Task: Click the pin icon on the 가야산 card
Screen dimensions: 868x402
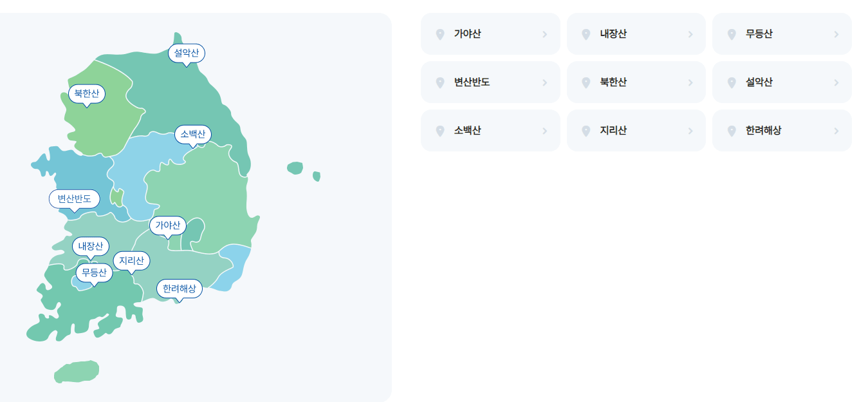Action: (x=440, y=33)
